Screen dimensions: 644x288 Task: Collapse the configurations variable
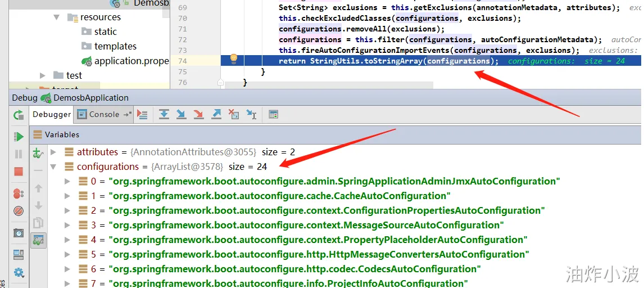tap(53, 167)
